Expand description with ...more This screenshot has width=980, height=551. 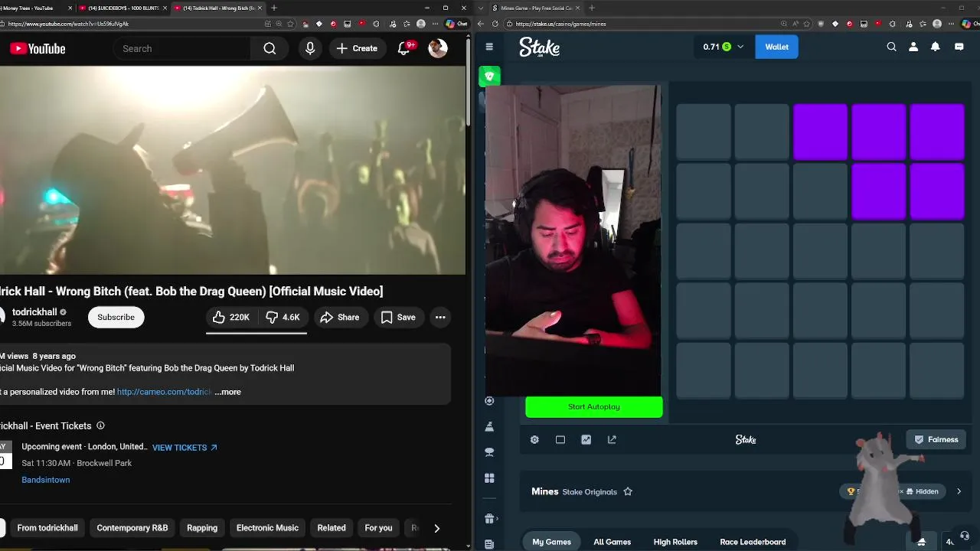(228, 392)
